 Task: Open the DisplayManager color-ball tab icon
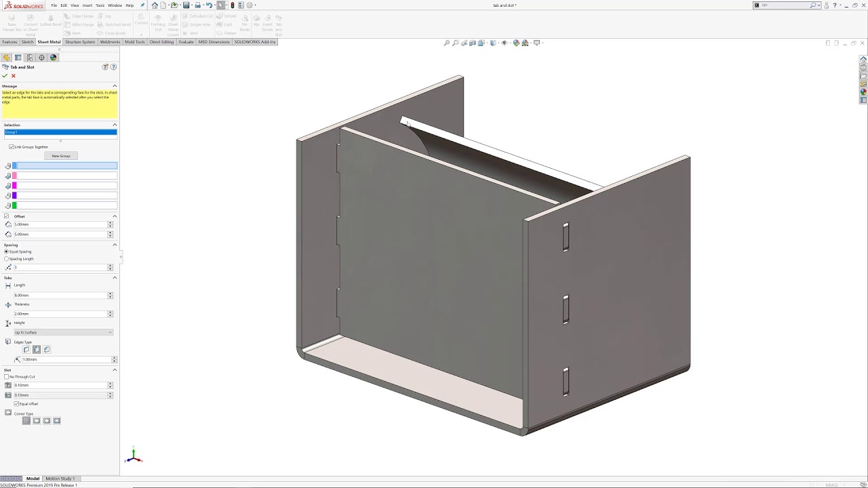(54, 58)
